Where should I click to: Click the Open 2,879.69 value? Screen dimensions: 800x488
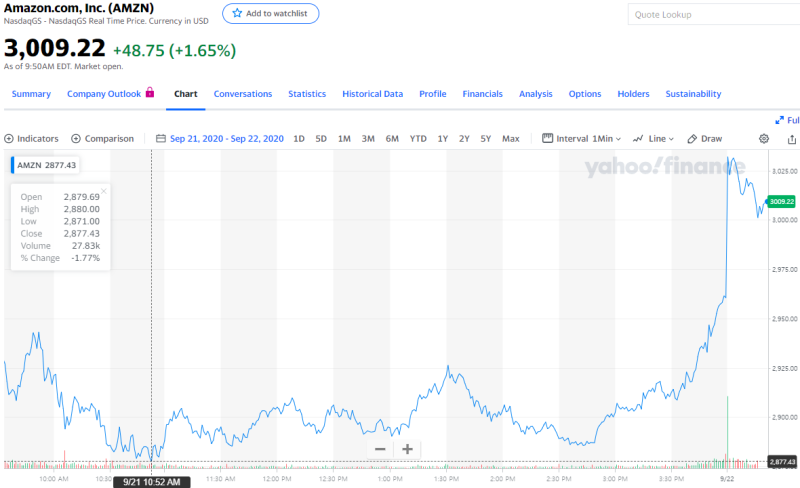[82, 197]
